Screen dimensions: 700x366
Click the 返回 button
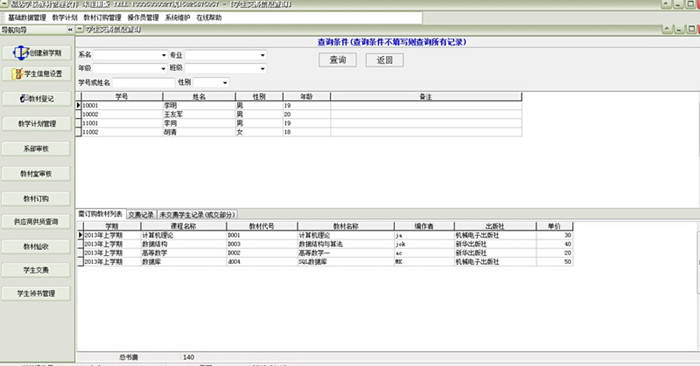384,60
